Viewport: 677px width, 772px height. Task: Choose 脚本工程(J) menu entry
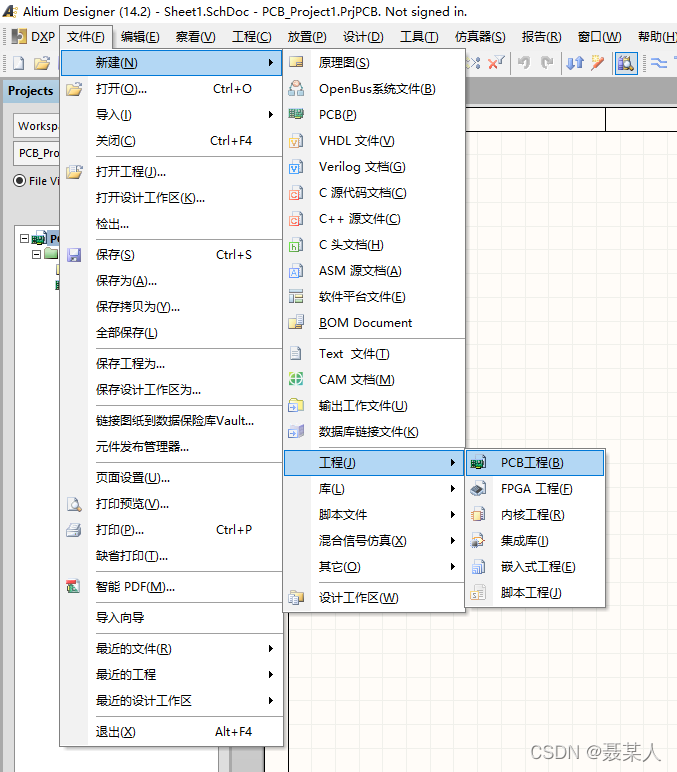click(535, 593)
